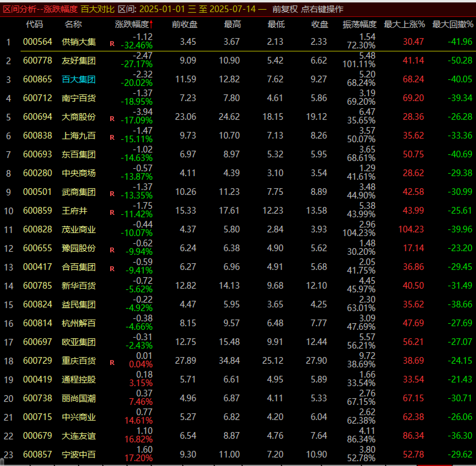Sort by 收盘 column header
Screen dimensions: 476x466
coord(320,24)
